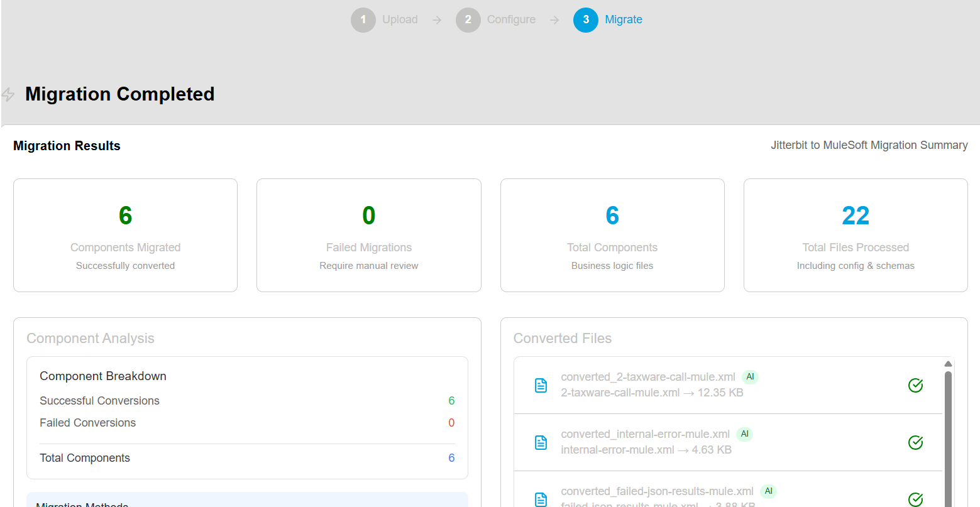Click the lightning bolt icon beside Migration Completed

tap(8, 94)
